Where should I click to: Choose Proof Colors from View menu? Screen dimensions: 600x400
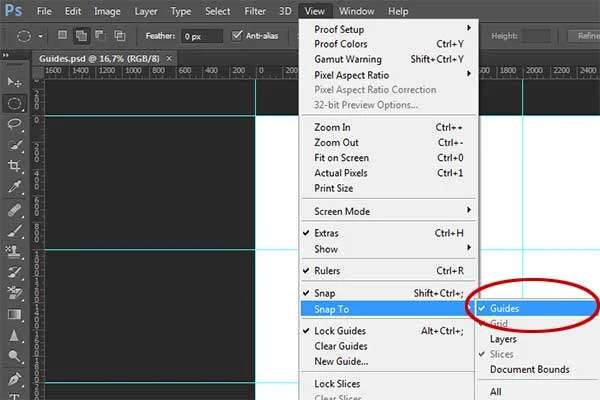click(388, 44)
